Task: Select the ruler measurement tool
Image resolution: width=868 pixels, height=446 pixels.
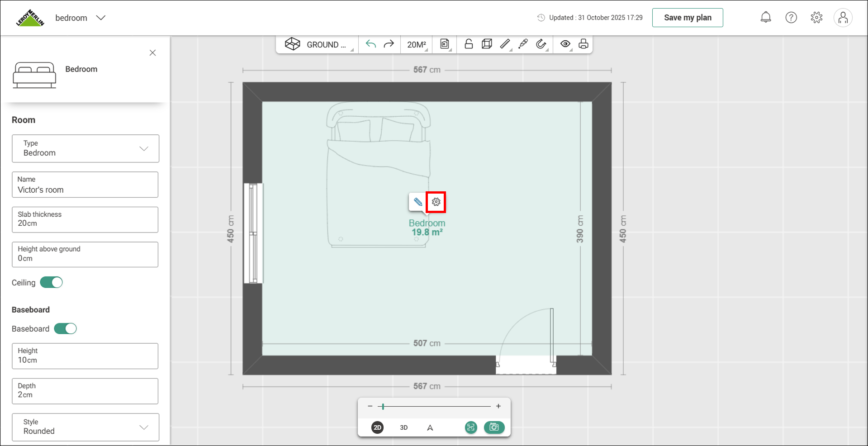Action: click(505, 44)
